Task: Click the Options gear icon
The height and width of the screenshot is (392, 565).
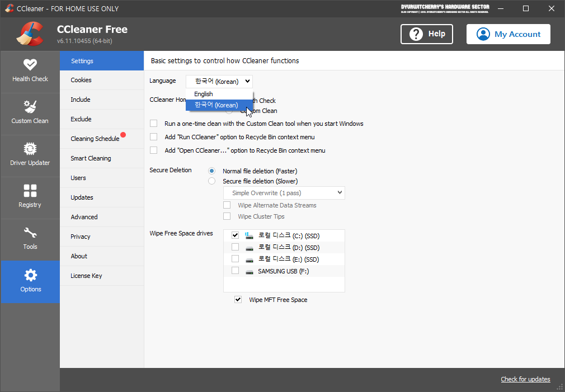Action: (x=30, y=275)
